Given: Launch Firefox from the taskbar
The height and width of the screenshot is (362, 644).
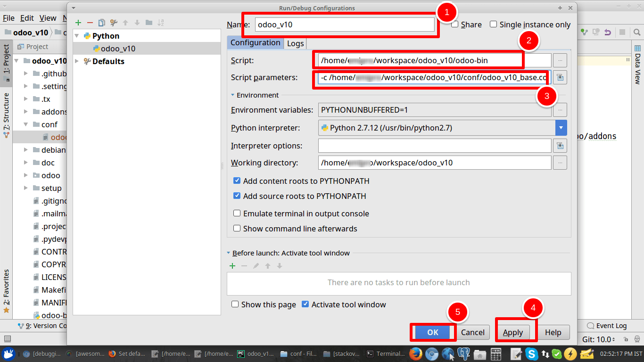Looking at the screenshot, I should click(415, 354).
